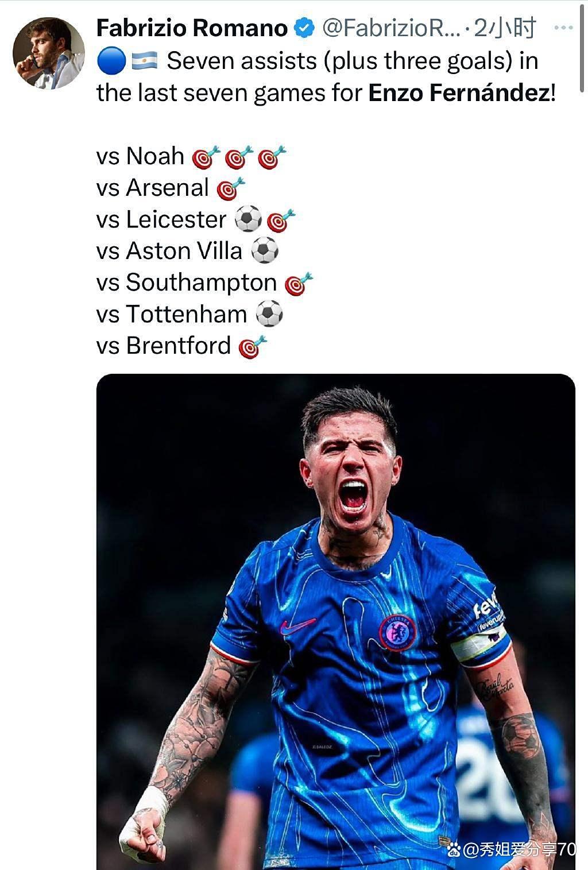Click the scrollbar at the right edge
Screen dimensions: 588x870
pyautogui.click(x=583, y=46)
